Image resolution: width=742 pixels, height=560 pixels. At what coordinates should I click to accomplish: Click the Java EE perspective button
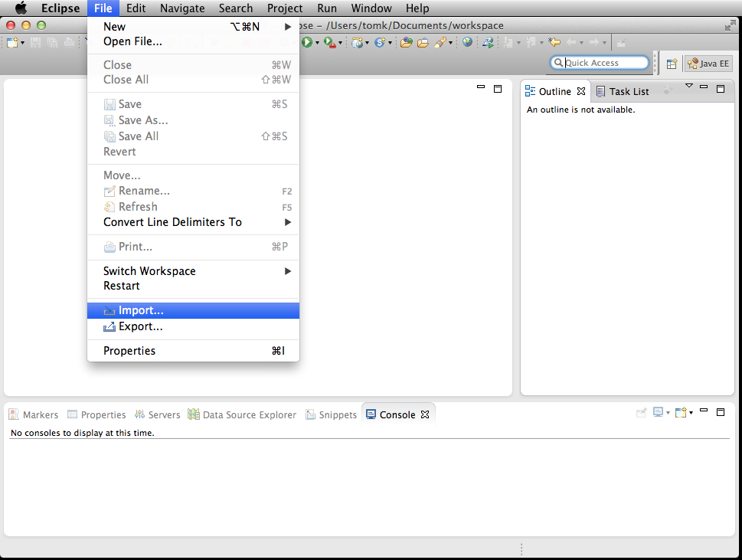point(708,64)
